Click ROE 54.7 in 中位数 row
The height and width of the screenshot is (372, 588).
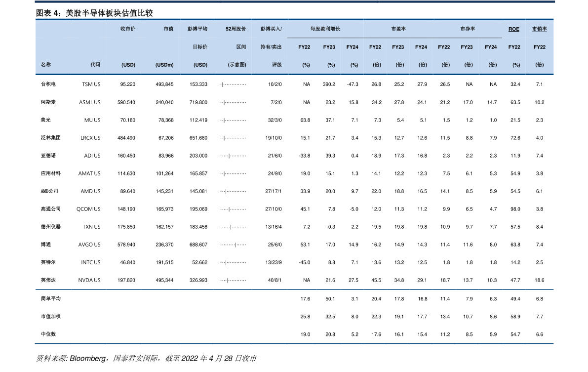(515, 334)
